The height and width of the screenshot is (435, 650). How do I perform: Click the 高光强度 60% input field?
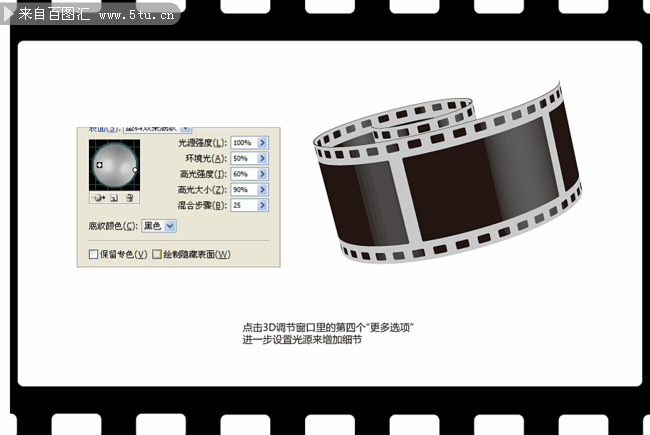(242, 174)
